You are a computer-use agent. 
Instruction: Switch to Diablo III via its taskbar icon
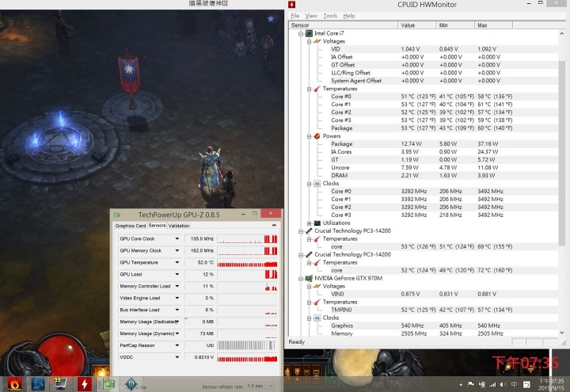pyautogui.click(x=131, y=384)
